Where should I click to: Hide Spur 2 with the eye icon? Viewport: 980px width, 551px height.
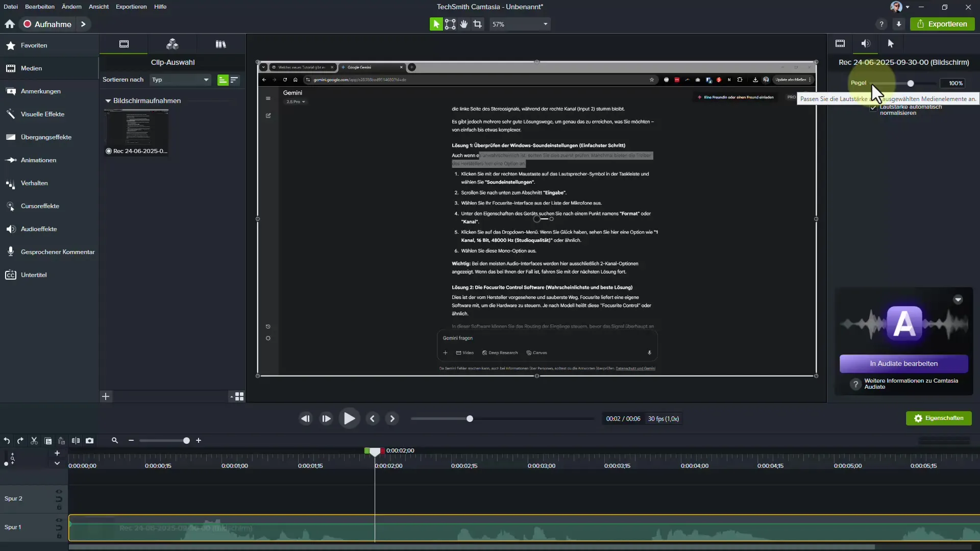[x=59, y=492]
